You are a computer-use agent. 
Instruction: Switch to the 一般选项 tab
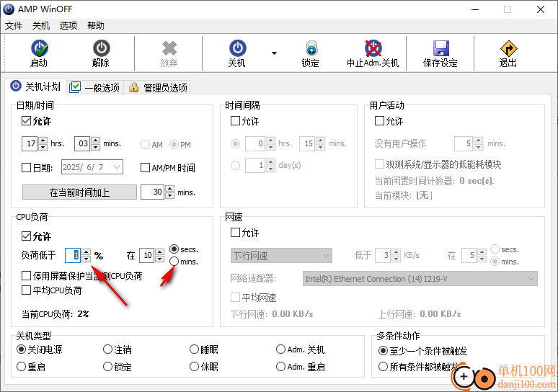[95, 87]
